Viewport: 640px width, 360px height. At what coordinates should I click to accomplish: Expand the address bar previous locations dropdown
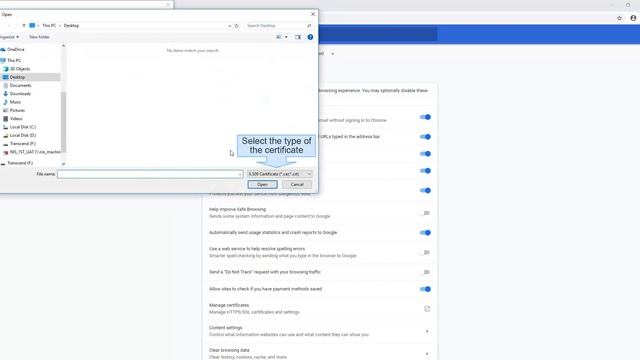(229, 26)
